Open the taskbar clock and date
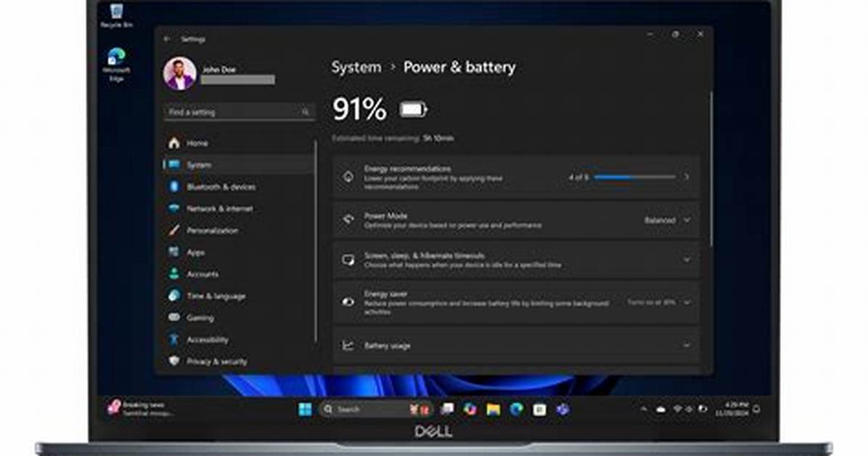 732,410
